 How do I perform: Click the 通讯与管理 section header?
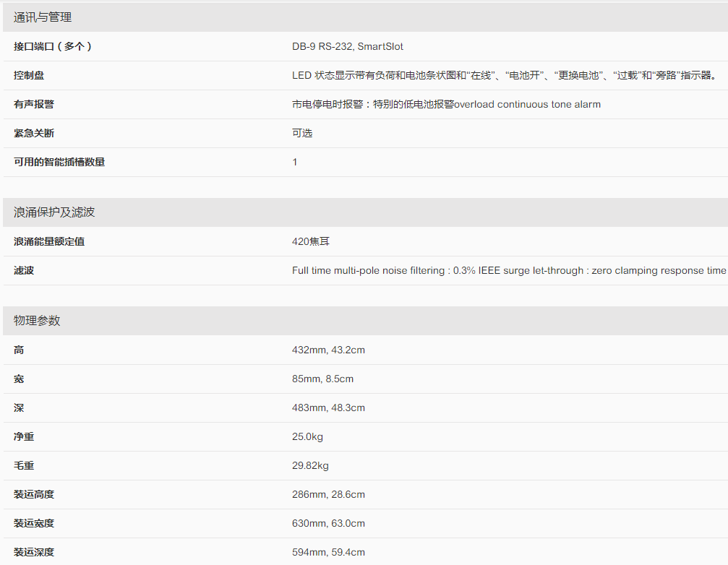(x=43, y=17)
